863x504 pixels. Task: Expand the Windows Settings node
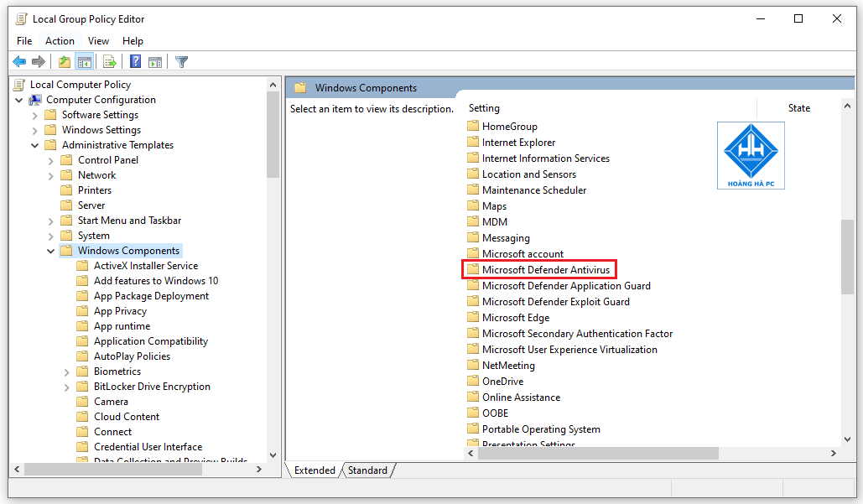click(x=34, y=130)
